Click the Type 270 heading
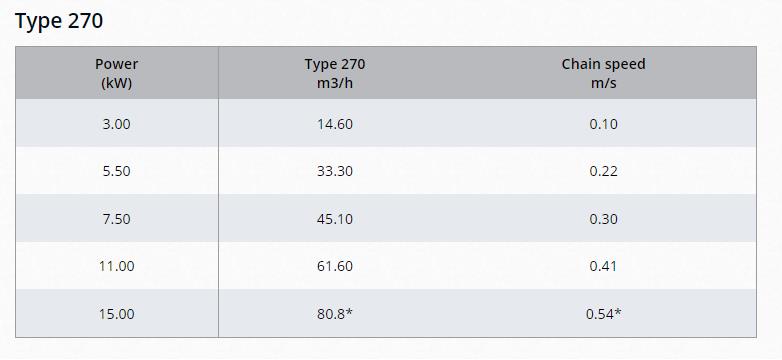 [x=59, y=21]
